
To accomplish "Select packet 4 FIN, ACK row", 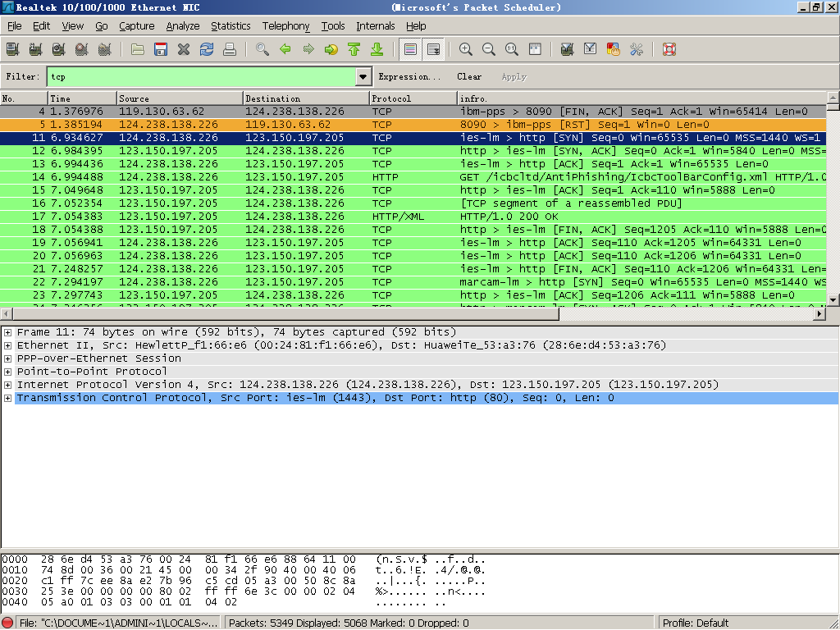I will (x=413, y=112).
